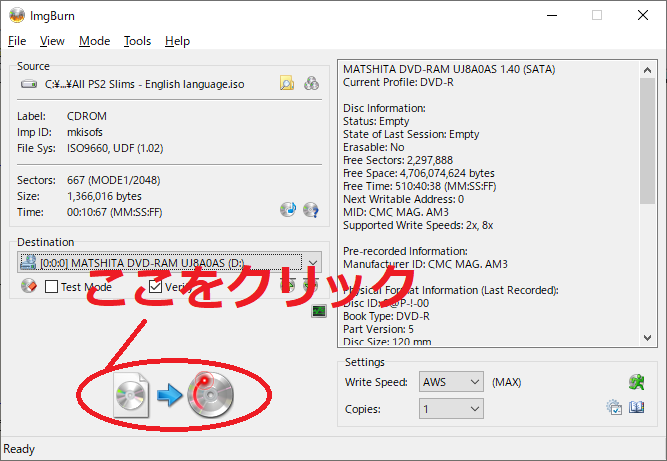Open the Copies dropdown showing 1
This screenshot has height=461, width=667.
click(451, 409)
